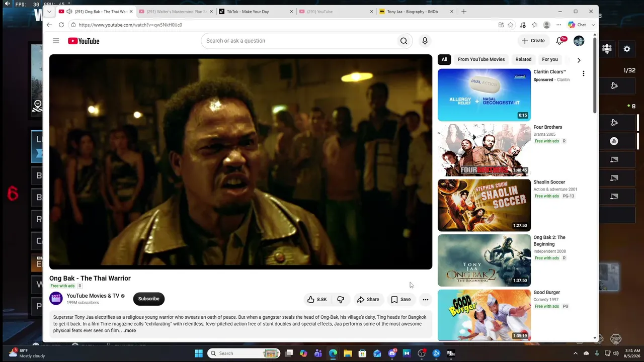Open the split screen icon in address bar
Viewport: 644px width, 362px height.
pos(501,25)
